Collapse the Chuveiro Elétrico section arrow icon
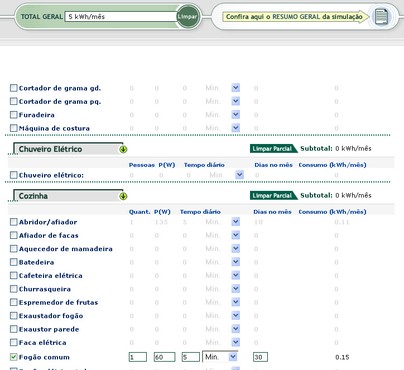This screenshot has width=404, height=370. tap(123, 149)
